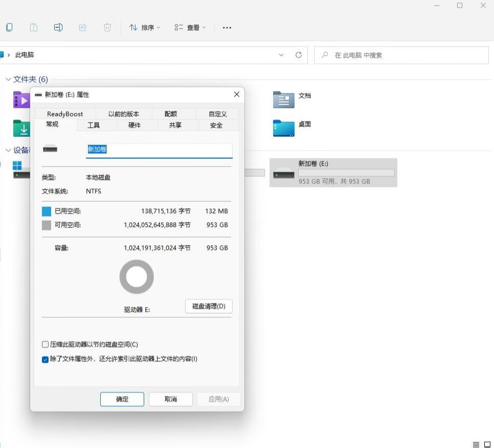Open the ReadyBoost tab
This screenshot has height=448, width=494.
pos(64,113)
